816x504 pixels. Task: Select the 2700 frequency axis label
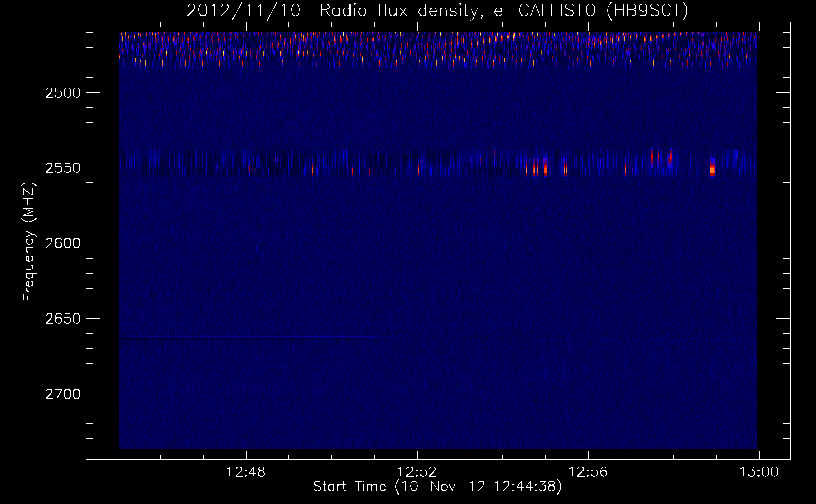63,394
